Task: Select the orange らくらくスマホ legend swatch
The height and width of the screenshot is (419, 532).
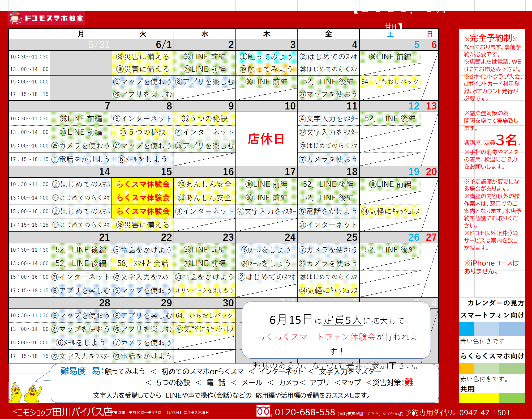Action: click(466, 368)
